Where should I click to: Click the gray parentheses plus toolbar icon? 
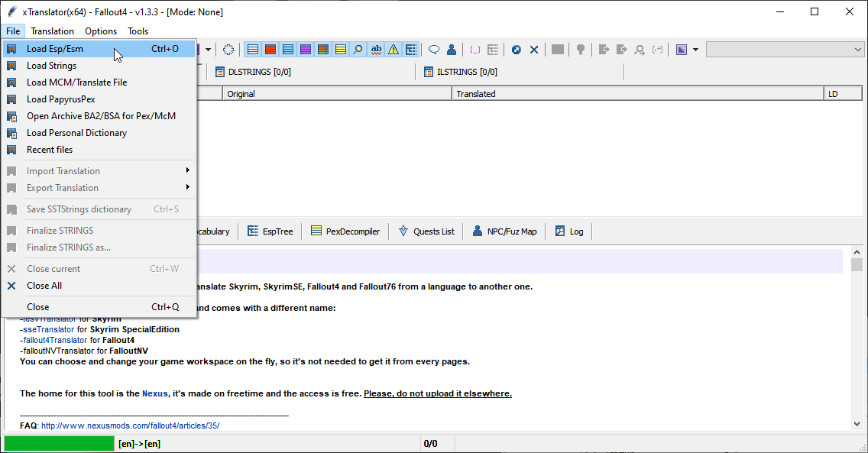[x=657, y=50]
